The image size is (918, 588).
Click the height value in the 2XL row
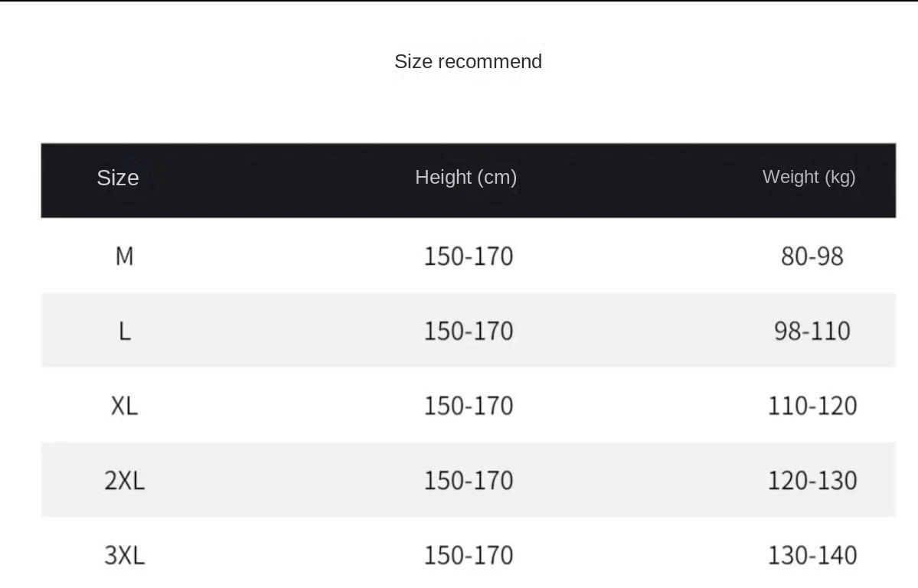[x=468, y=481]
